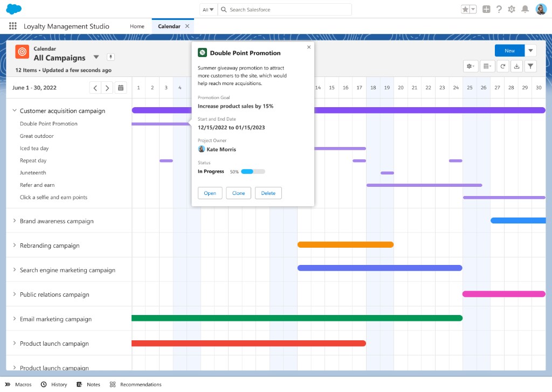Open the All search scope dropdown
This screenshot has height=392, width=552.
pos(208,10)
